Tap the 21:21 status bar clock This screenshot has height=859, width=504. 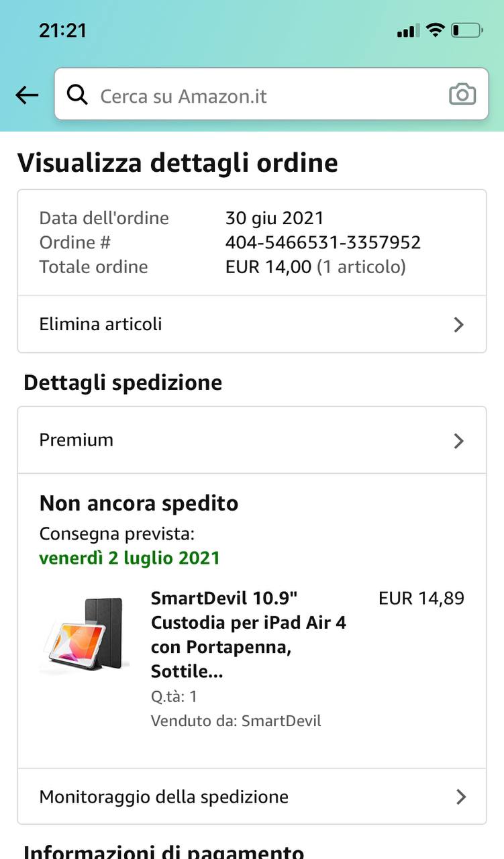coord(62,30)
